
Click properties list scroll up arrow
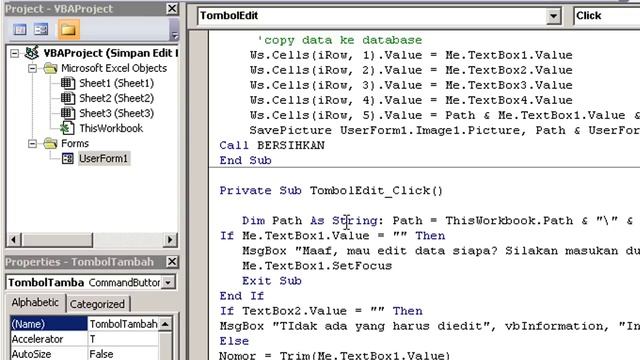(x=165, y=324)
